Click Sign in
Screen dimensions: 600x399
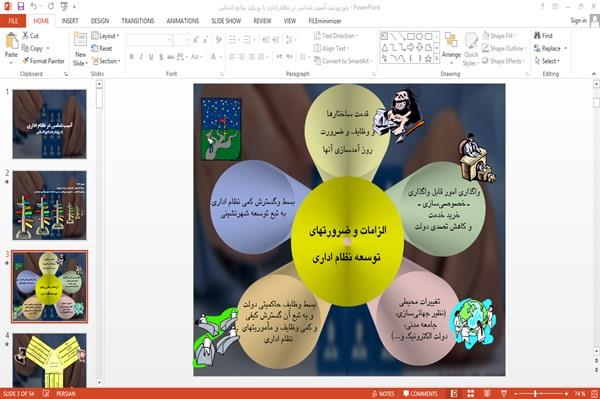point(579,21)
